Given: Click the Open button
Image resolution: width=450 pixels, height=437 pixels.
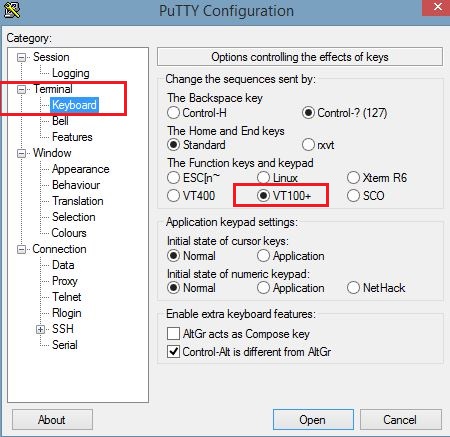Looking at the screenshot, I should (x=313, y=419).
